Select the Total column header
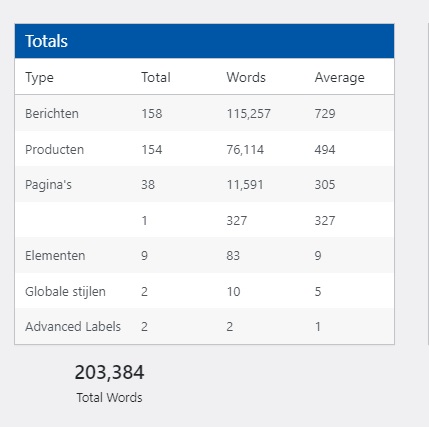The width and height of the screenshot is (429, 427). coord(156,77)
